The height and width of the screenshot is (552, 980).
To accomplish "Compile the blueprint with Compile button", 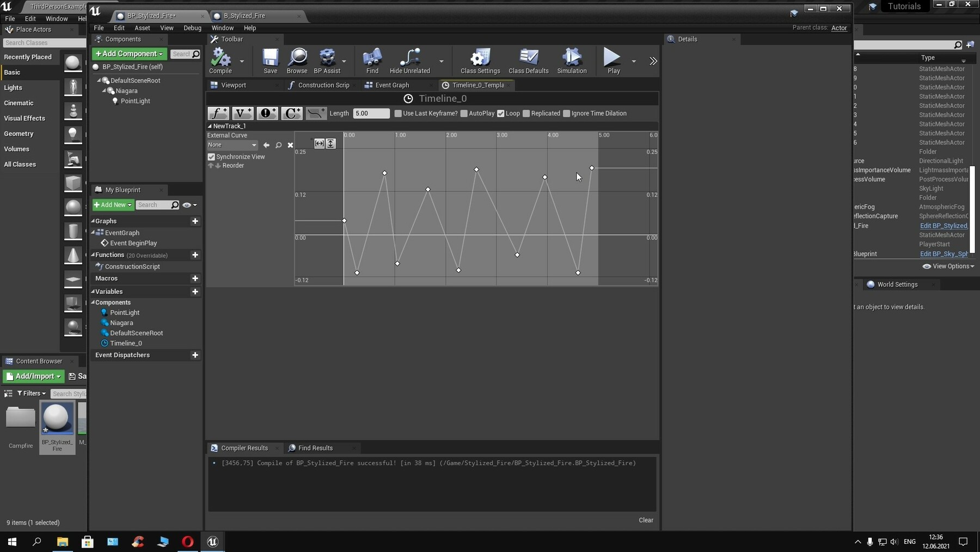I will 220,61.
